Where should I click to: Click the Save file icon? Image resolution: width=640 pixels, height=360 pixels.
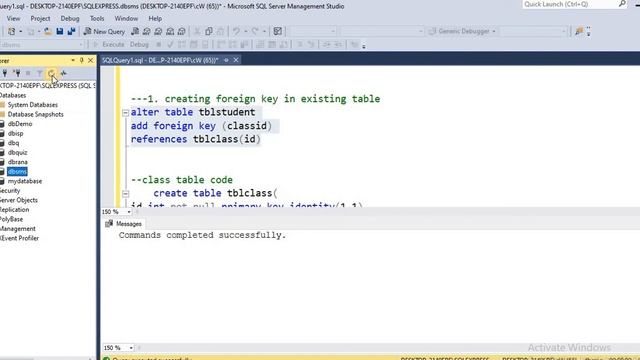pyautogui.click(x=60, y=31)
